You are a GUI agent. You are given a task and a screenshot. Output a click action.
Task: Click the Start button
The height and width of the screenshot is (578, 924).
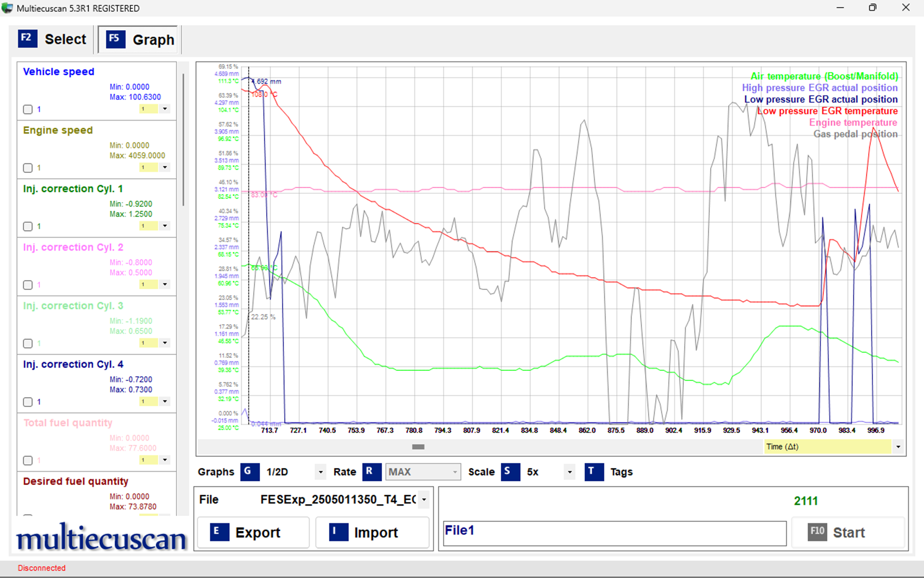click(x=848, y=532)
